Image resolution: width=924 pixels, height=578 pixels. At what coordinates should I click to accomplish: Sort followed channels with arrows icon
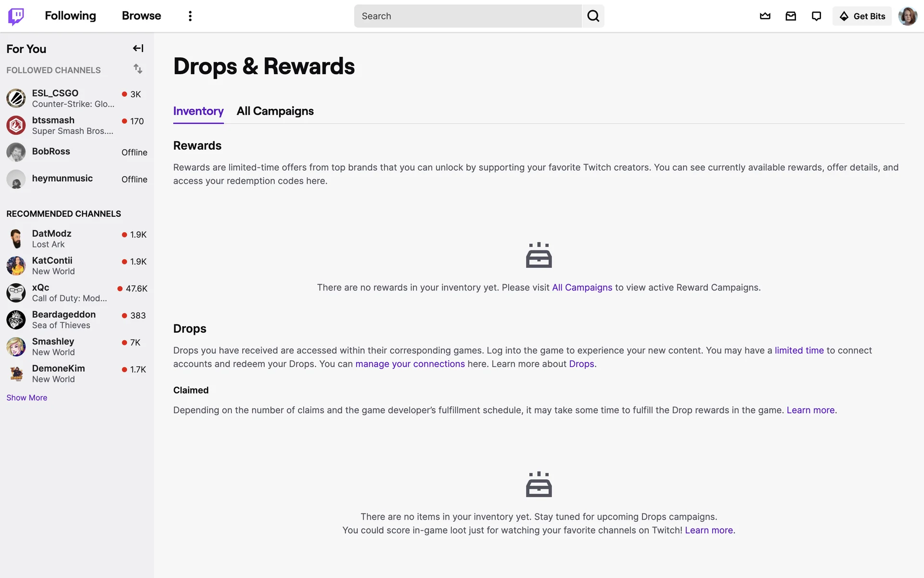click(138, 69)
